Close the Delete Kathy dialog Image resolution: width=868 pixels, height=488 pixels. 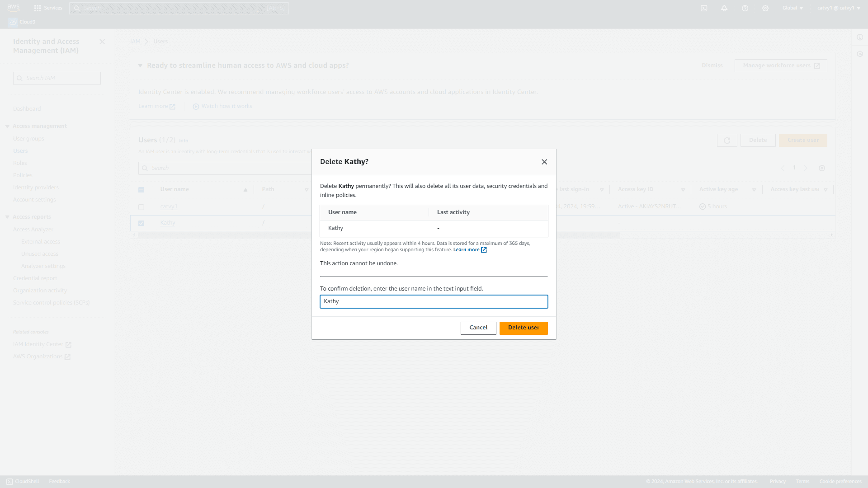click(x=544, y=162)
